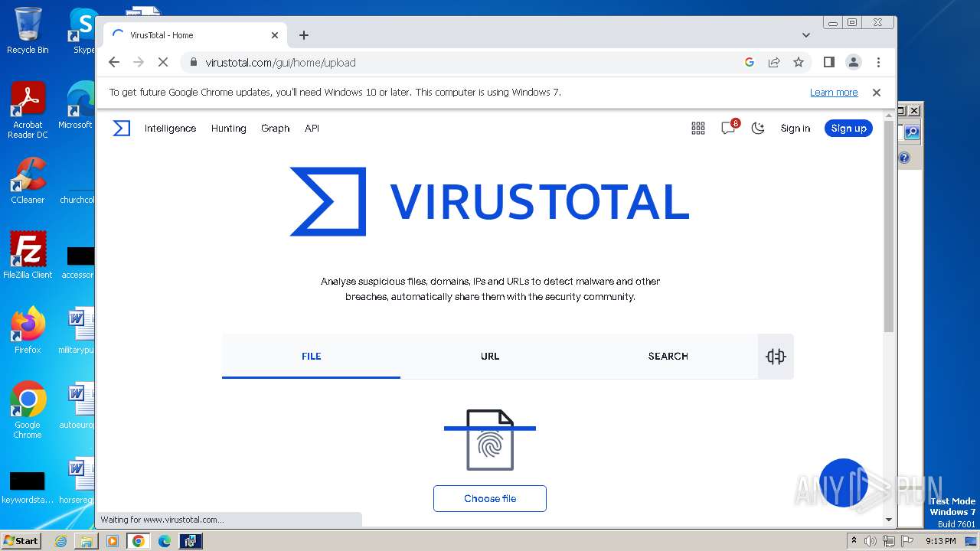Open the CCleaner desktop icon
The height and width of the screenshot is (551, 980).
tap(28, 181)
